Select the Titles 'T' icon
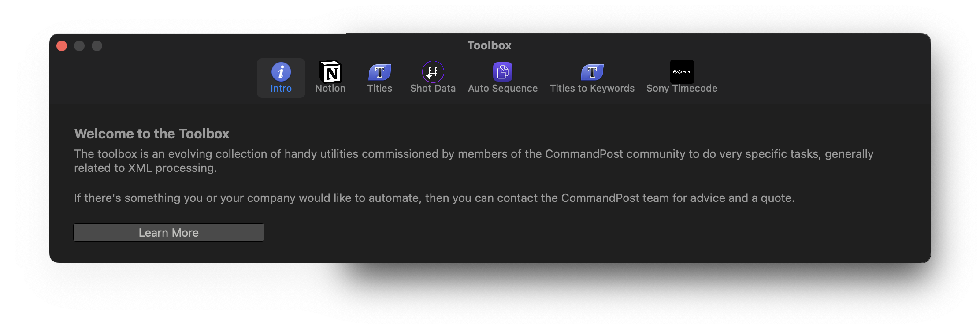The width and height of the screenshot is (980, 328). pyautogui.click(x=380, y=72)
